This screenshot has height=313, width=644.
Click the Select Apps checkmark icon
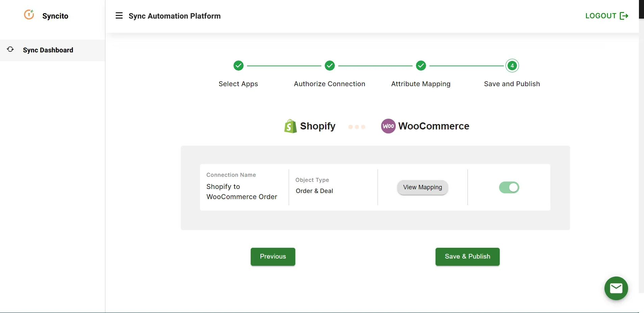[x=239, y=66]
